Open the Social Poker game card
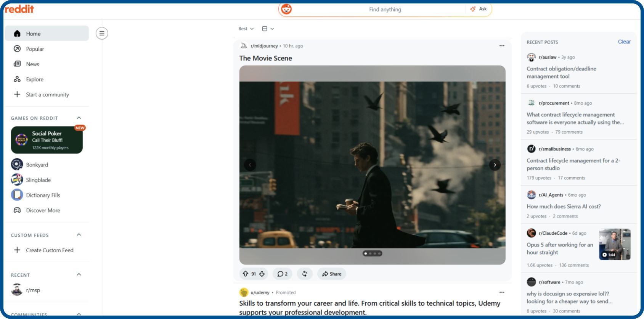This screenshot has width=644, height=319. 47,140
